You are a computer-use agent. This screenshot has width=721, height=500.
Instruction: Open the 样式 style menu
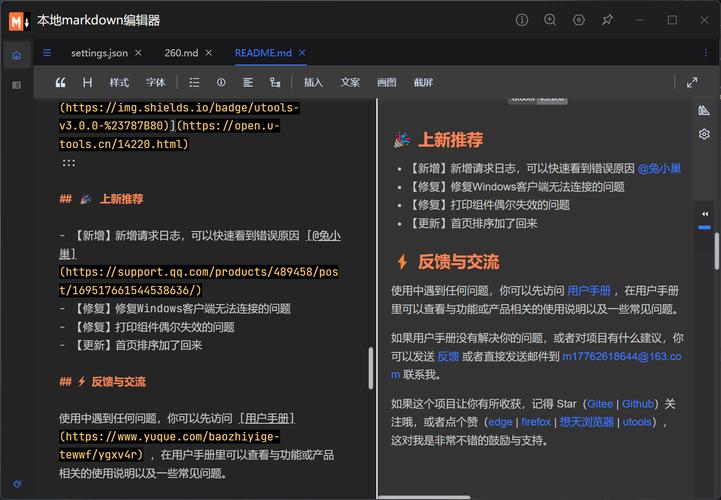coord(119,82)
